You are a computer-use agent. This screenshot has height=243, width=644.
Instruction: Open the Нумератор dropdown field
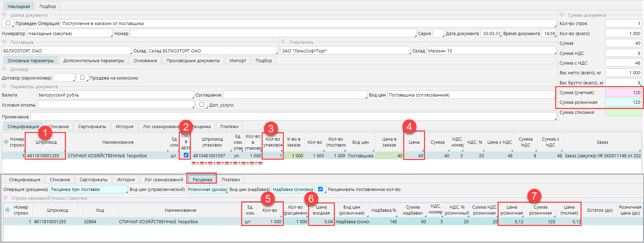point(69,33)
